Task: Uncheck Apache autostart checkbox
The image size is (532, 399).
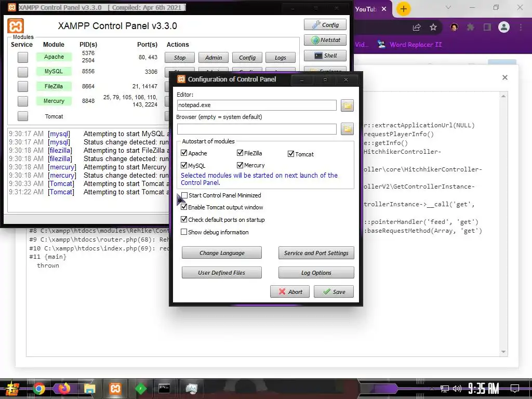Action: coord(184,153)
